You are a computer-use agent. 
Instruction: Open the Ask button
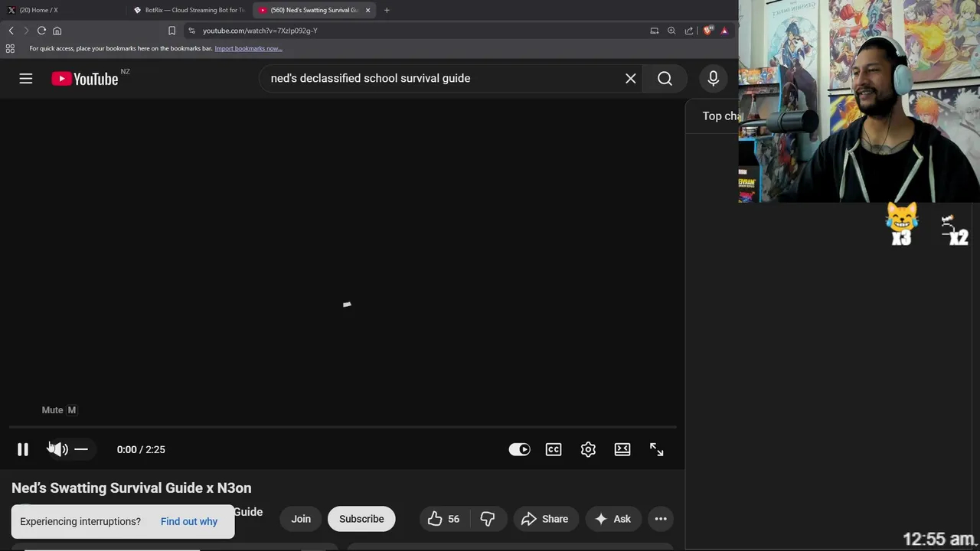pos(613,519)
